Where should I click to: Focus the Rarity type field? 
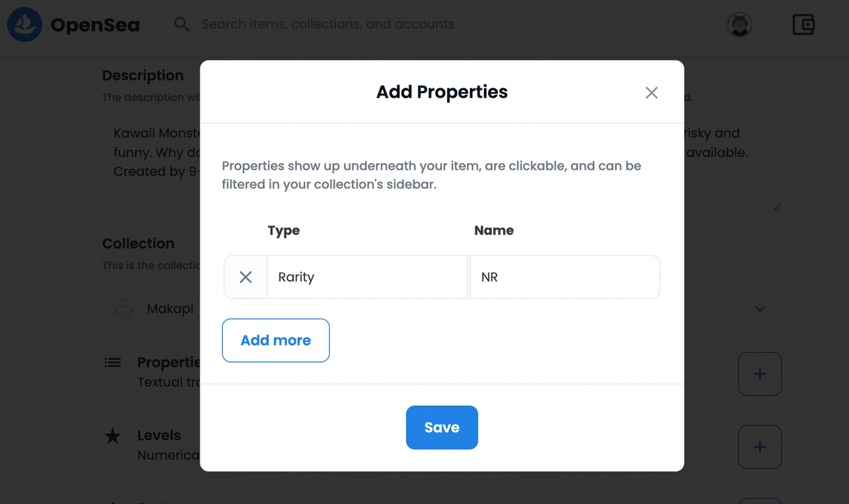pyautogui.click(x=367, y=277)
